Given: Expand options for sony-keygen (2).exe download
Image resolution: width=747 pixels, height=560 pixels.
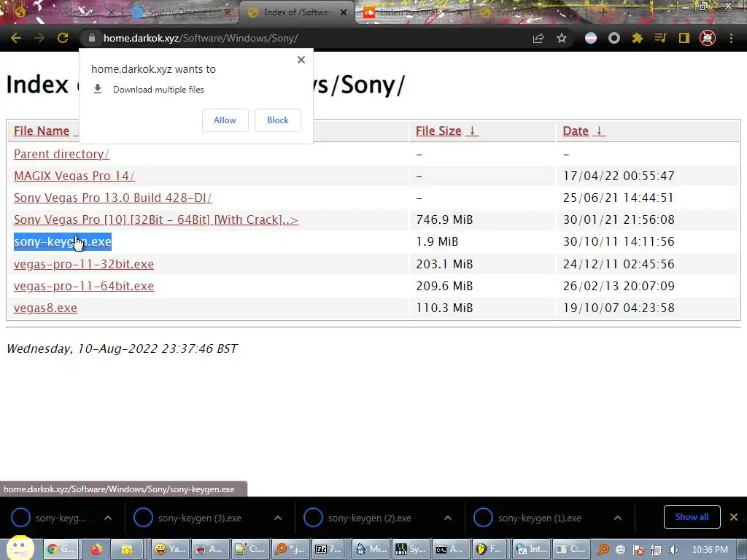Looking at the screenshot, I should click(x=448, y=518).
